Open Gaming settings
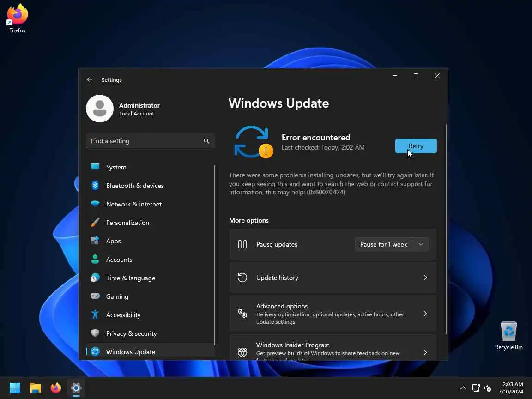The height and width of the screenshot is (399, 532). [150, 296]
